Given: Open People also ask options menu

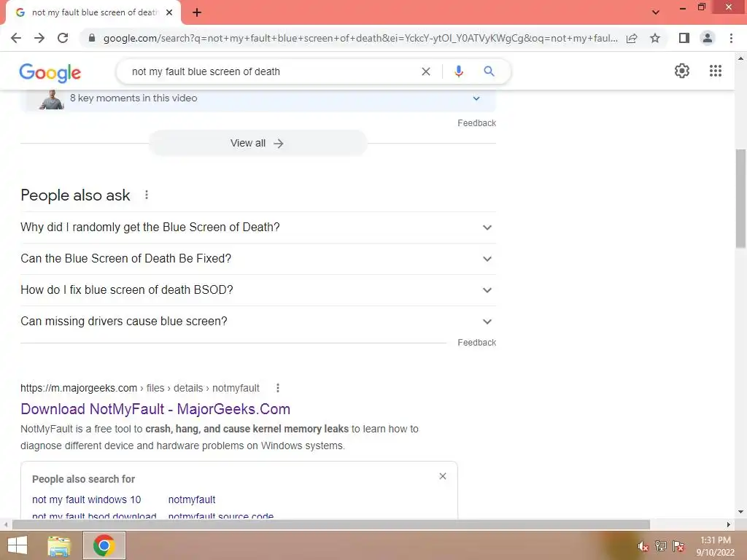Looking at the screenshot, I should tap(147, 195).
